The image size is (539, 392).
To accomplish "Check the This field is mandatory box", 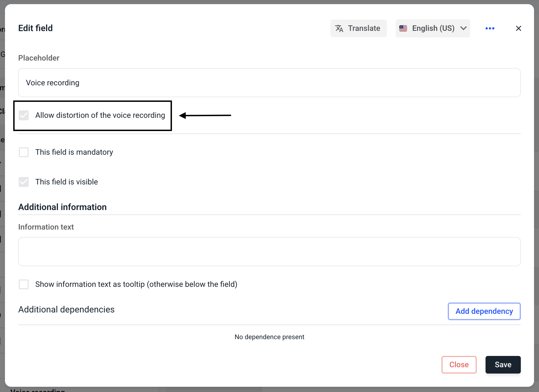I will pyautogui.click(x=24, y=152).
